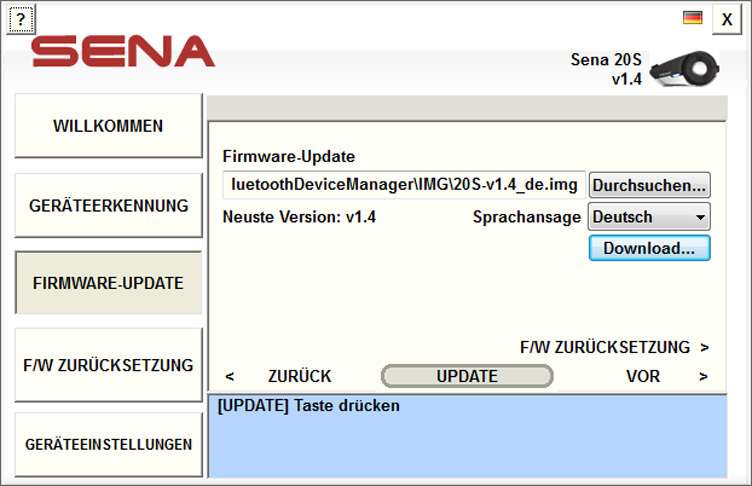Follow F/W ZURÜCKSETZUNG > link in panel
Screen dimensions: 752x486
614,347
